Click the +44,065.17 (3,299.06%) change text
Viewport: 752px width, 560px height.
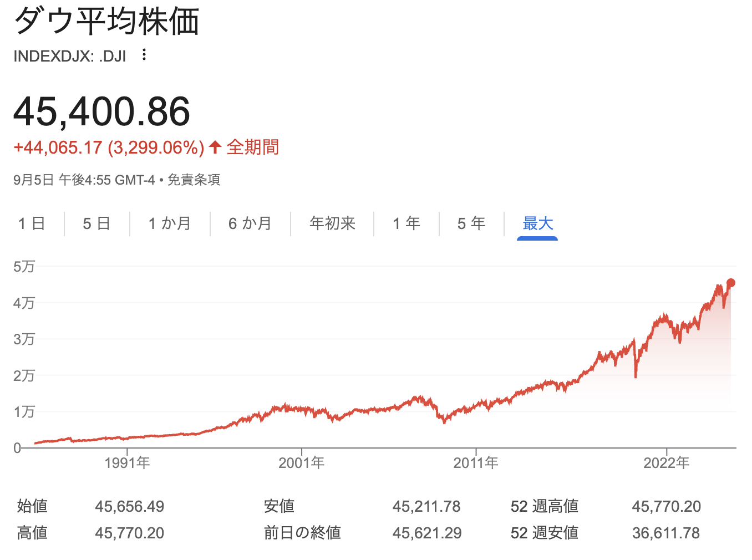[x=109, y=147]
